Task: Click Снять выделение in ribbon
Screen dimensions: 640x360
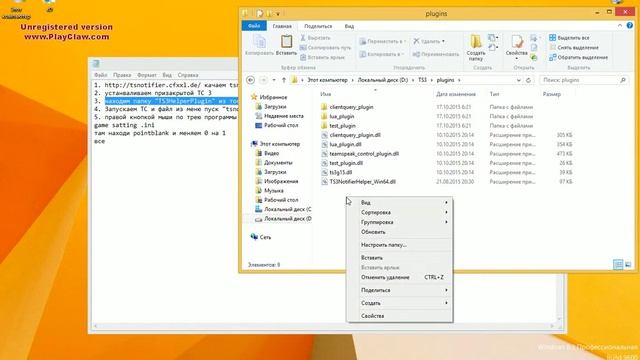Action: pyautogui.click(x=574, y=47)
